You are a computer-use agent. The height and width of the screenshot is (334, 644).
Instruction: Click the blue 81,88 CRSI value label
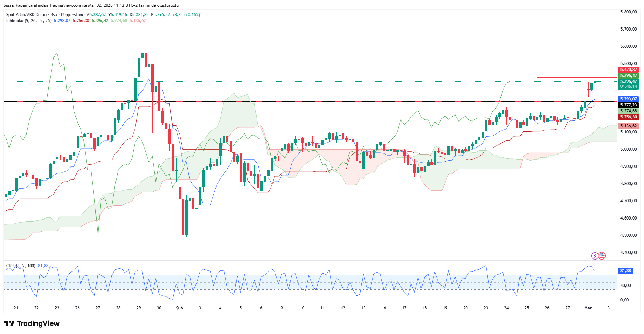tap(625, 271)
